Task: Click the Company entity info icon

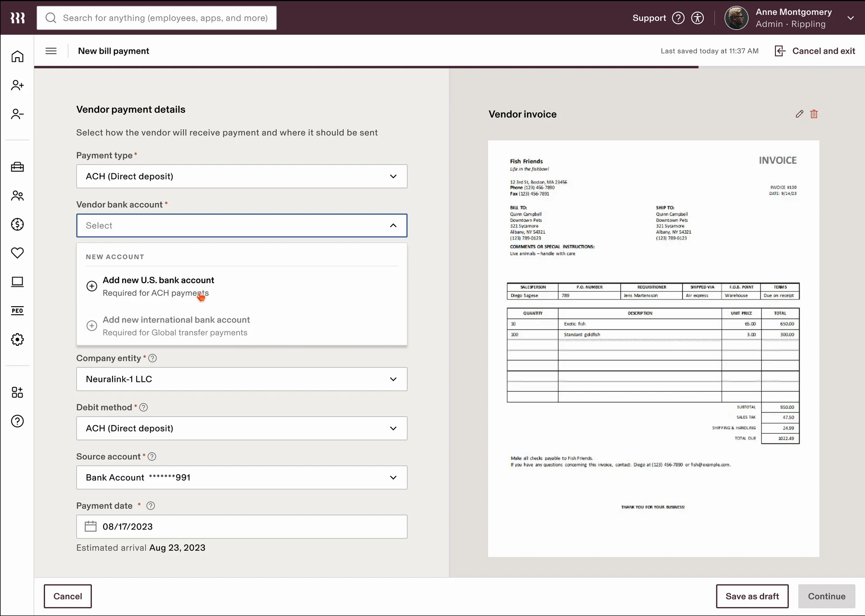Action: 153,358
